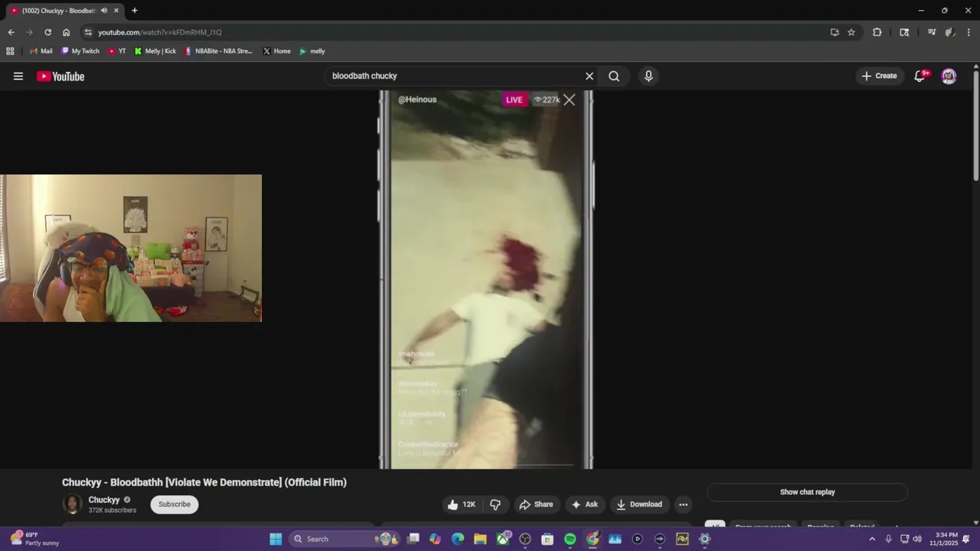Open Chuckyy channel name link
This screenshot has height=551, width=980.
[x=104, y=500]
